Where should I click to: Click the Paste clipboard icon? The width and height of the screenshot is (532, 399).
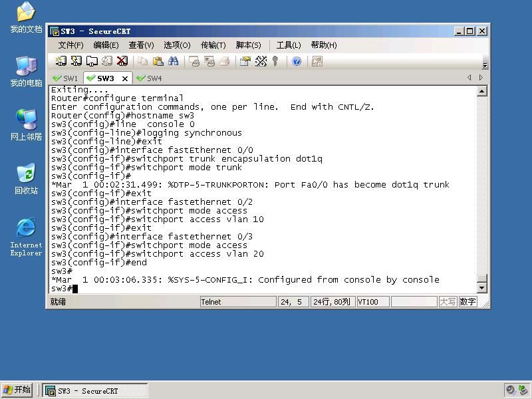tap(158, 61)
